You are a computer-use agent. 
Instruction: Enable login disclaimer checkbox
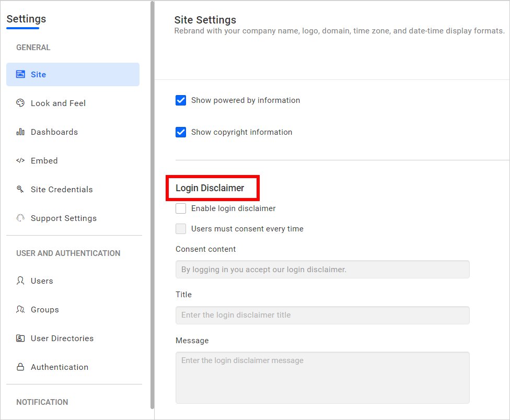pyautogui.click(x=181, y=208)
